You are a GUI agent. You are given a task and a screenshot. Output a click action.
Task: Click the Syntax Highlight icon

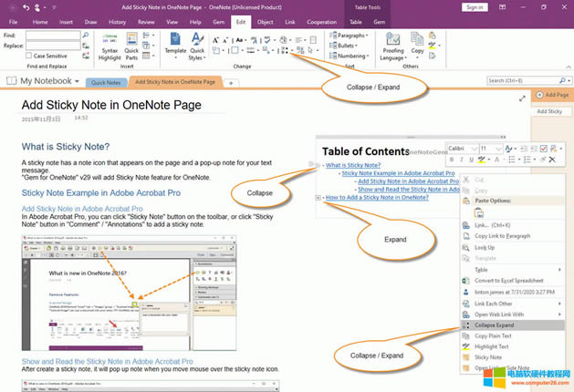[x=110, y=43]
